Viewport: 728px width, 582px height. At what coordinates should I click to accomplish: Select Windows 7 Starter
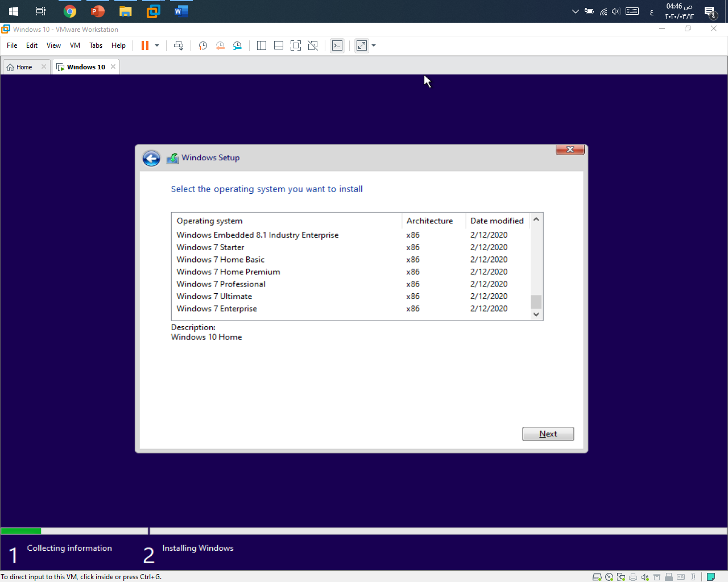[351, 247]
